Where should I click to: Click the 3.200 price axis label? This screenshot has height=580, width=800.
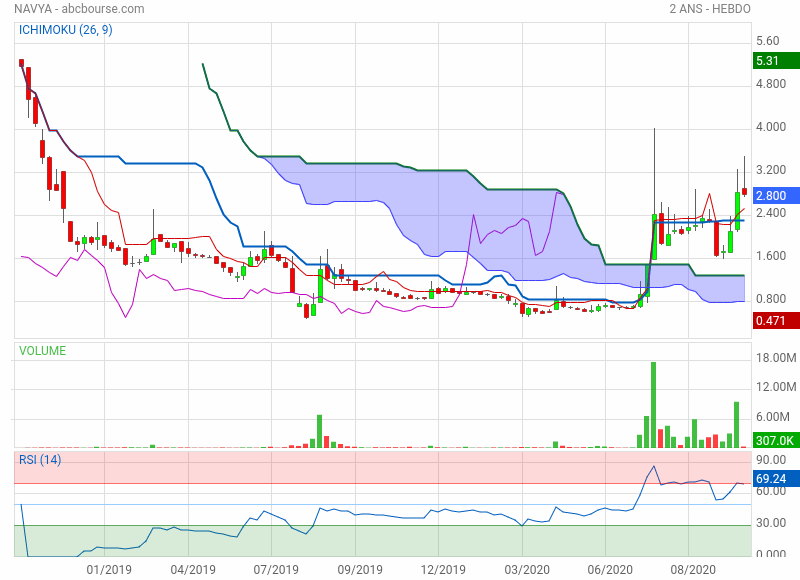(771, 169)
